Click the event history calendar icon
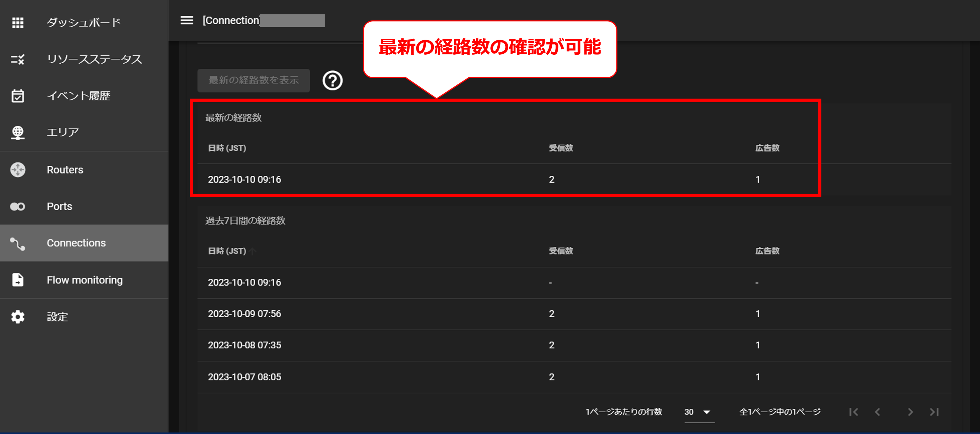Screen dimensions: 980x434 point(18,96)
